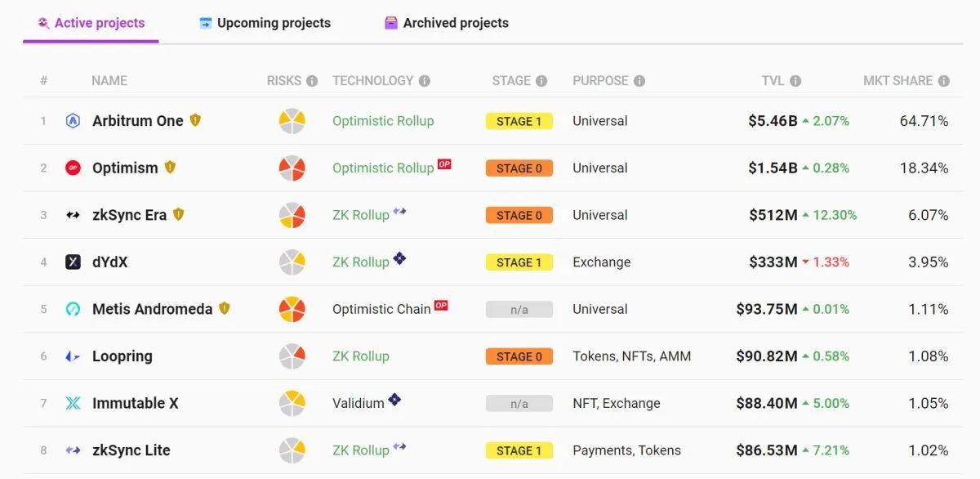This screenshot has height=479, width=980.
Task: Open the Archived projects tab
Action: 447,23
